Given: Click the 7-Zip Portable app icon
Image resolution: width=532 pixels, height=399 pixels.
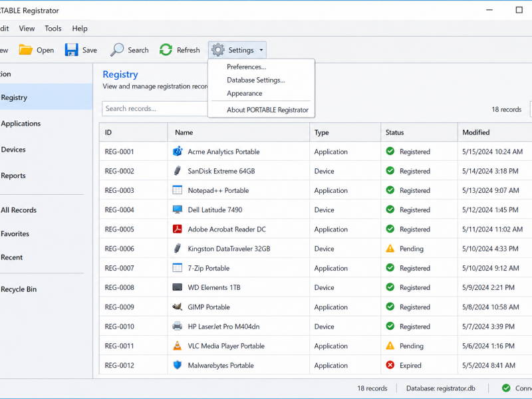Looking at the screenshot, I should coord(178,268).
